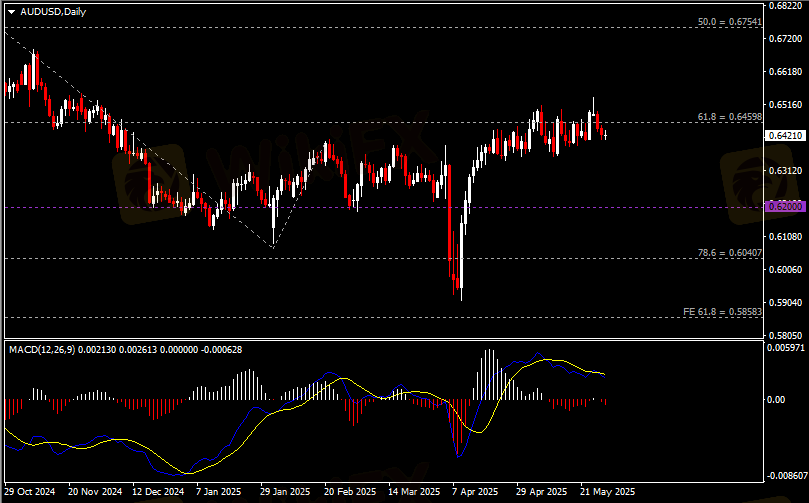
Task: Select the 7 Apr 2025 date marker
Action: (x=474, y=492)
